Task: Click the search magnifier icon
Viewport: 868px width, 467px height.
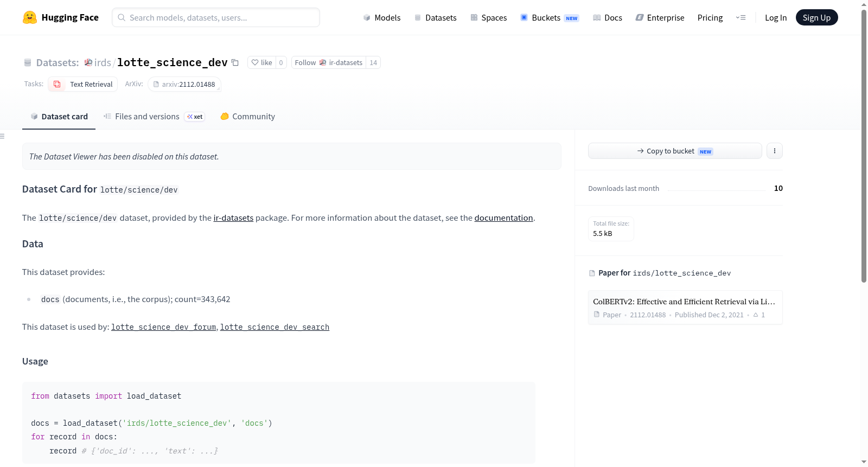Action: [122, 17]
